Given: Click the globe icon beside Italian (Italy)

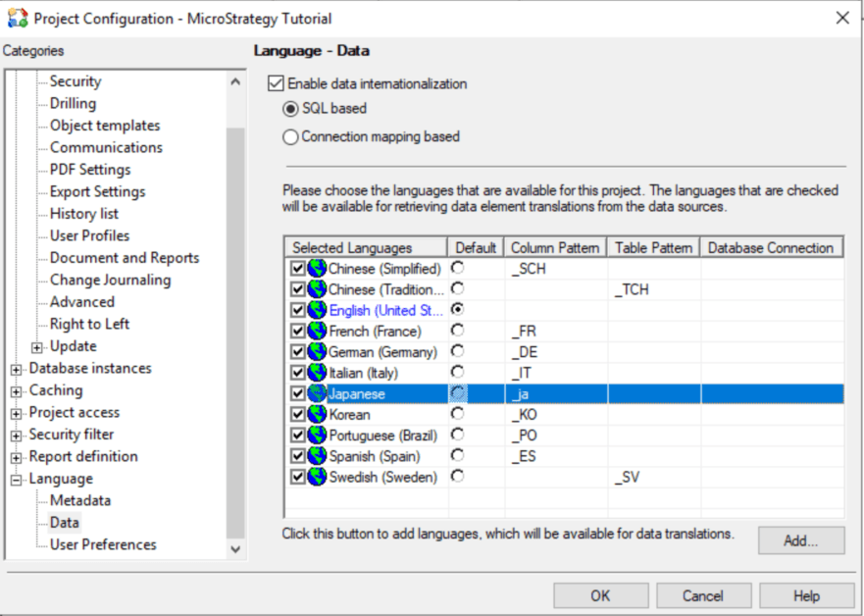Looking at the screenshot, I should coord(317,373).
